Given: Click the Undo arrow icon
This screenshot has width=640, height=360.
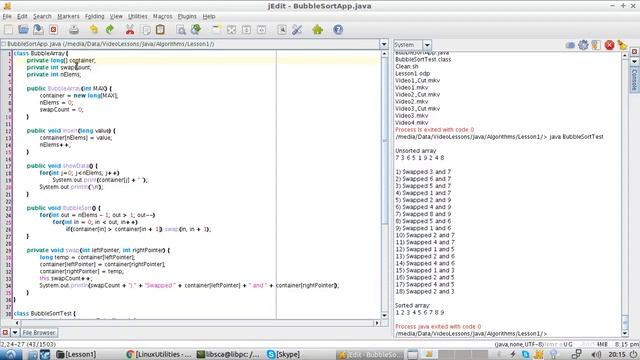Looking at the screenshot, I should click(94, 29).
